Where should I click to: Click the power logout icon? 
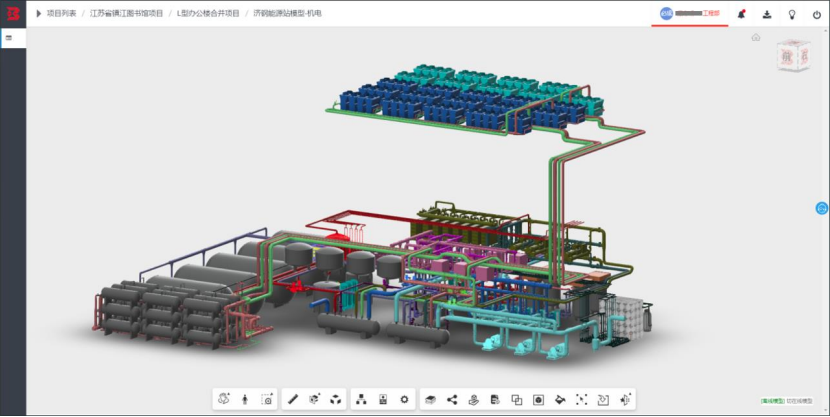tap(817, 15)
